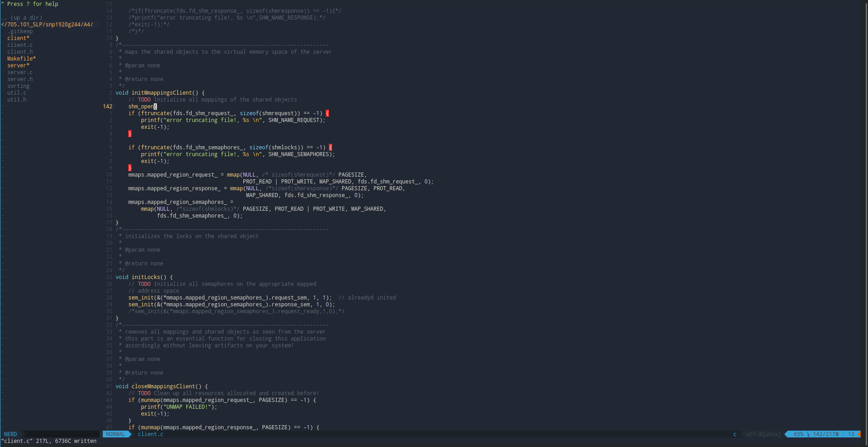Click the shm_open text at the cursor line
The image size is (868, 447).
tap(140, 106)
